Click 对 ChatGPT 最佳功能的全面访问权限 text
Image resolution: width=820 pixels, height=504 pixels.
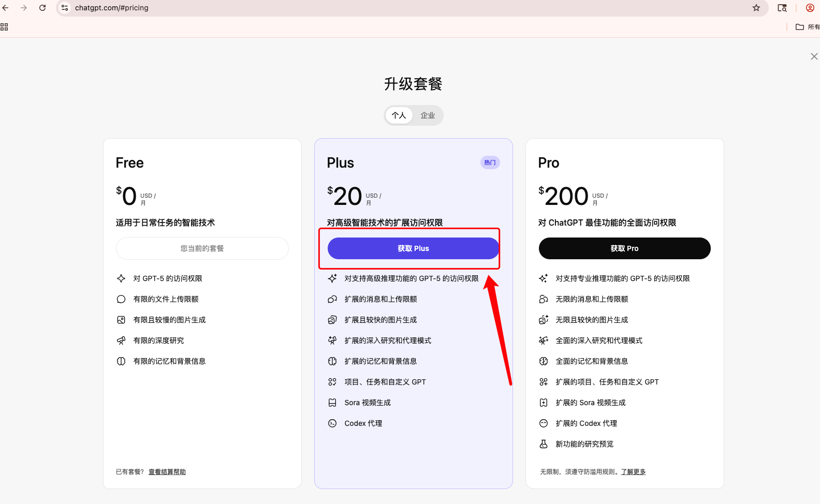[x=607, y=223]
